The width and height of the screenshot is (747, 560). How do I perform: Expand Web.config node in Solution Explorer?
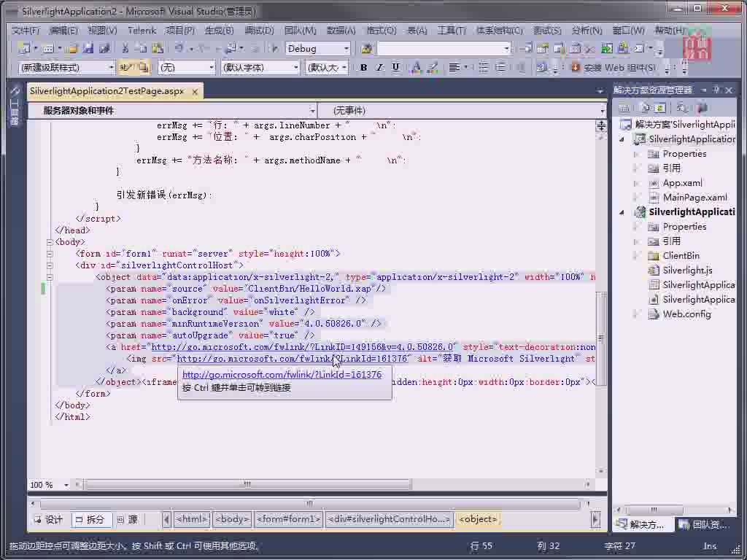pyautogui.click(x=636, y=314)
